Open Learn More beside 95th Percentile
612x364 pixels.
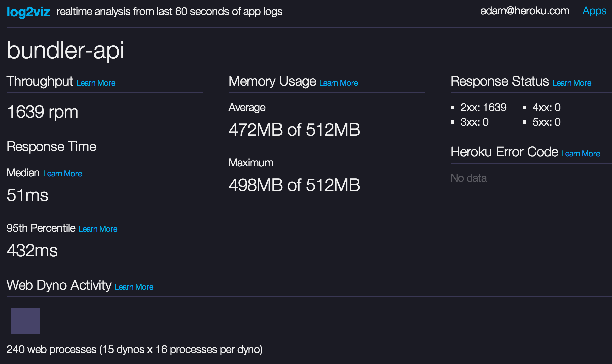pos(98,229)
